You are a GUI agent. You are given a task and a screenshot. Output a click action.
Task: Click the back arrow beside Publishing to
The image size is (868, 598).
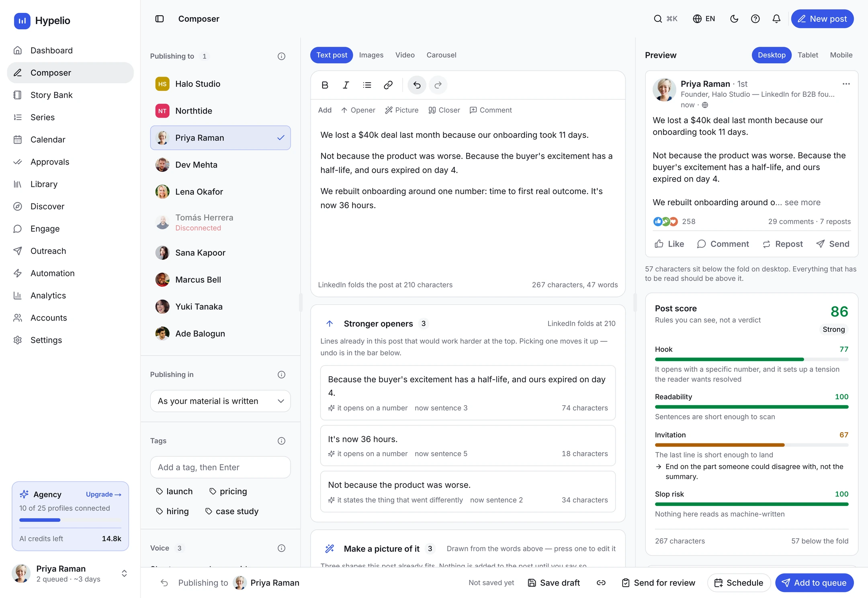coord(164,583)
